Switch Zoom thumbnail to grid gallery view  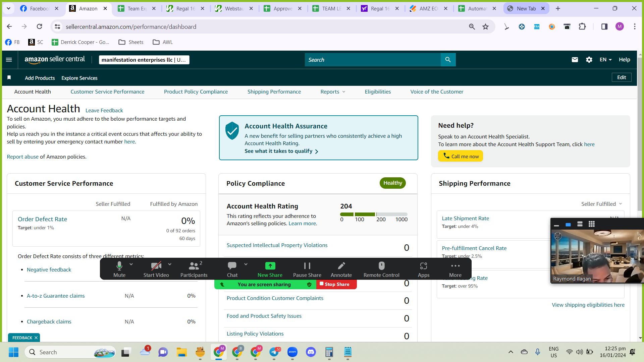[x=592, y=224]
